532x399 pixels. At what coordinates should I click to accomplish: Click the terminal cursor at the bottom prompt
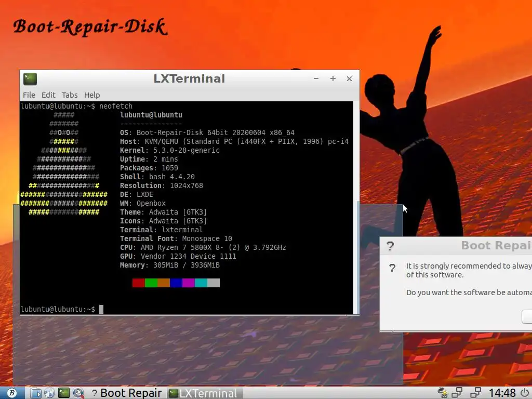click(101, 309)
